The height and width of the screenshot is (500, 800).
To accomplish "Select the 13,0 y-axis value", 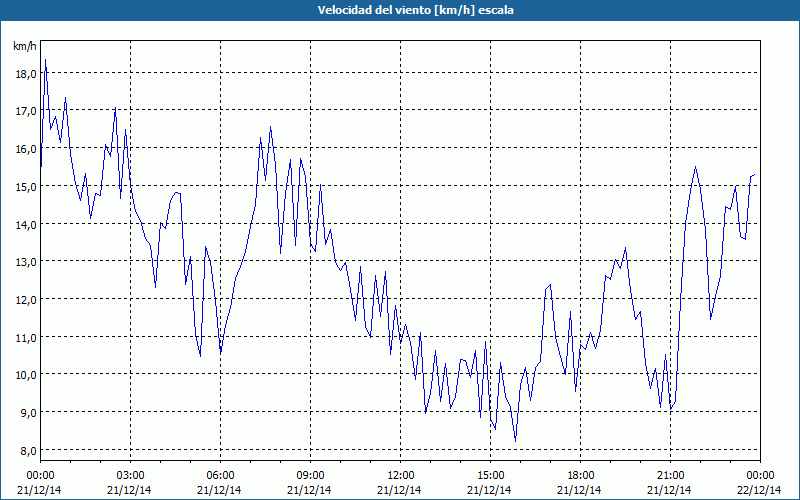I will tap(26, 262).
